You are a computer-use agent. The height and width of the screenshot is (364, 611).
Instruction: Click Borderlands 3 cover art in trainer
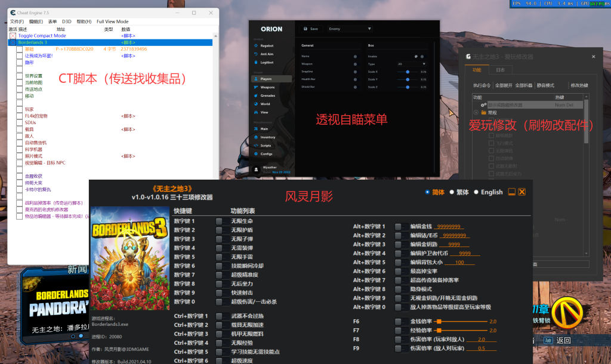[x=129, y=258]
